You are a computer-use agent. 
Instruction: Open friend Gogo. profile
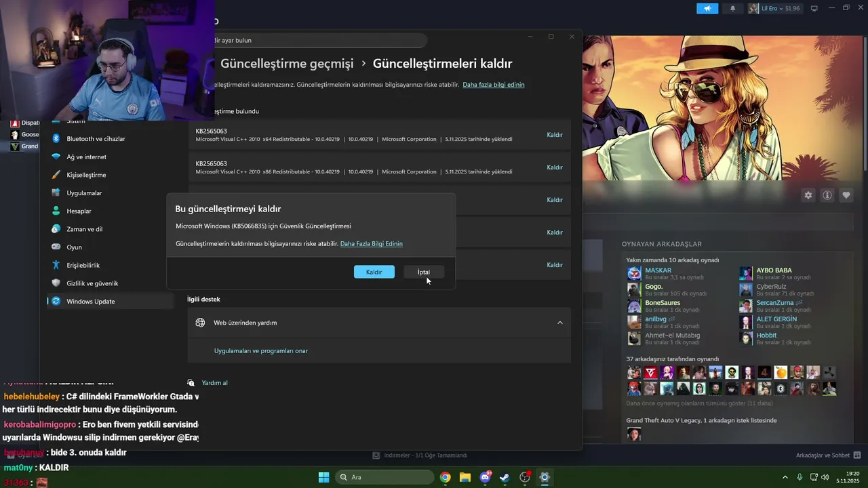click(654, 287)
